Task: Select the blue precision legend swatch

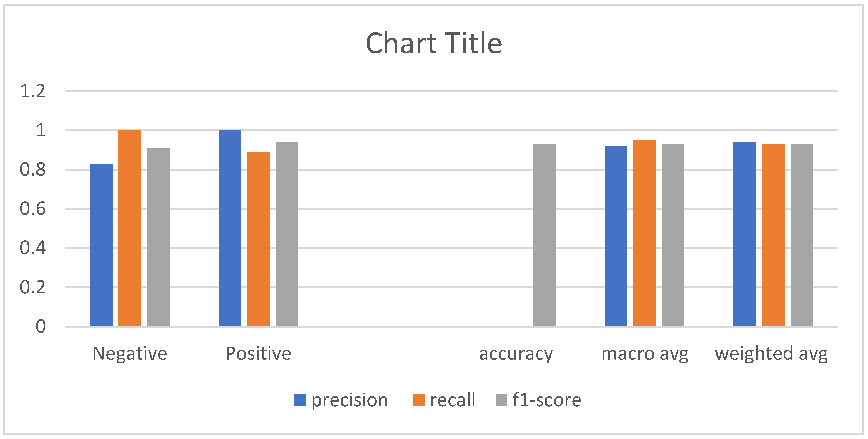Action: (300, 400)
